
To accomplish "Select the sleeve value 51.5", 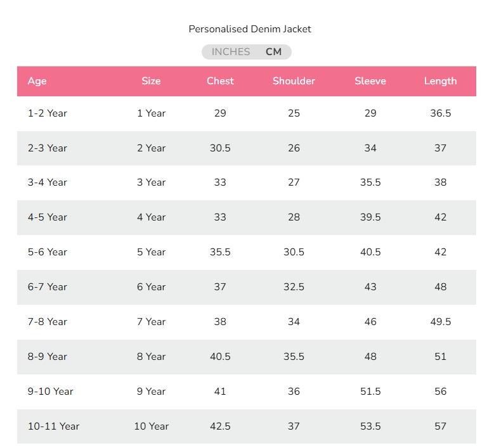I will [x=370, y=392].
